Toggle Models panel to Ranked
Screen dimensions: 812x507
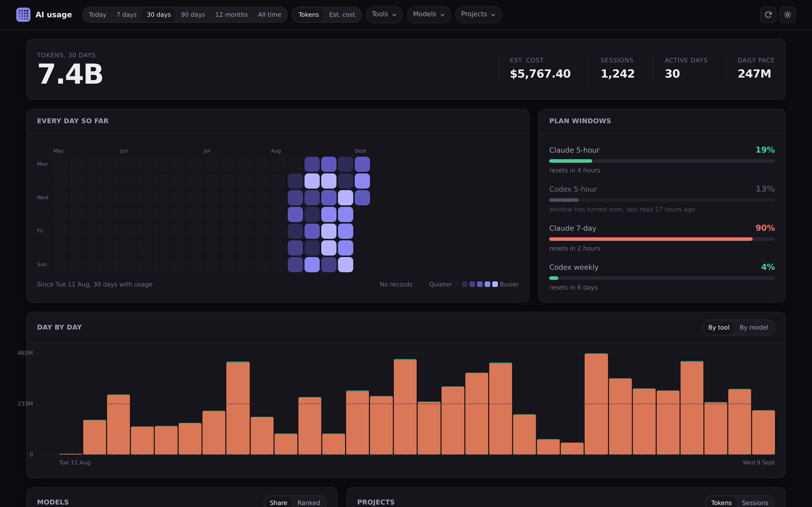coord(309,503)
